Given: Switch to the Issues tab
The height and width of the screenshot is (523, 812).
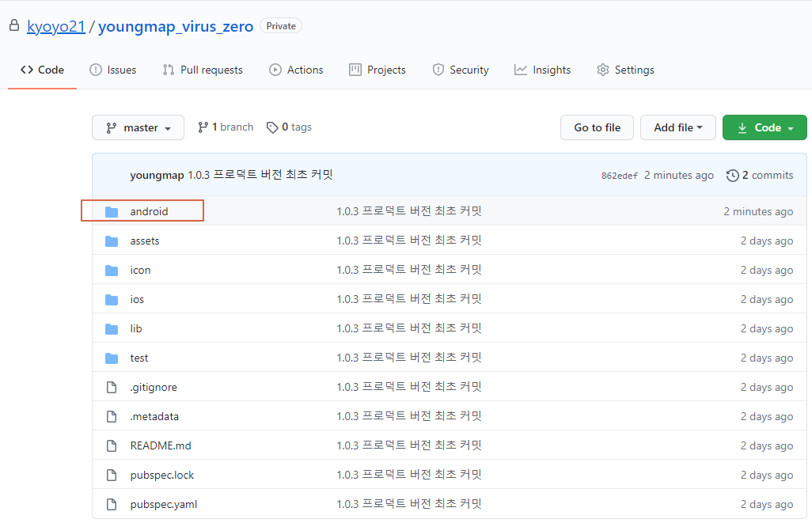Looking at the screenshot, I should [x=113, y=70].
